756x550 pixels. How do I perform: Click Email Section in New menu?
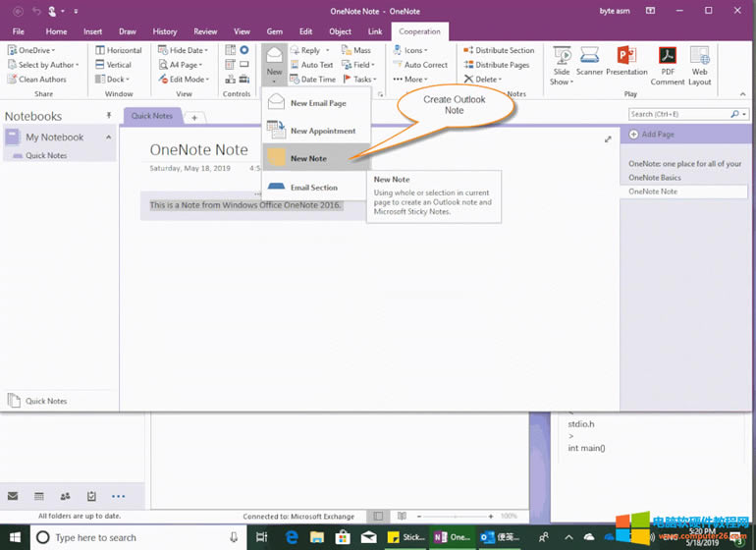tap(313, 187)
